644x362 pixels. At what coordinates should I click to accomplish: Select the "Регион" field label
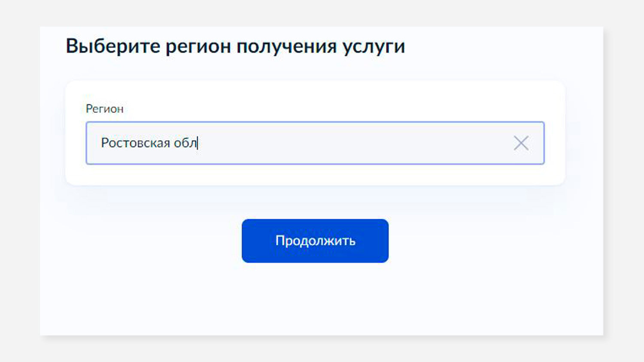pyautogui.click(x=104, y=109)
